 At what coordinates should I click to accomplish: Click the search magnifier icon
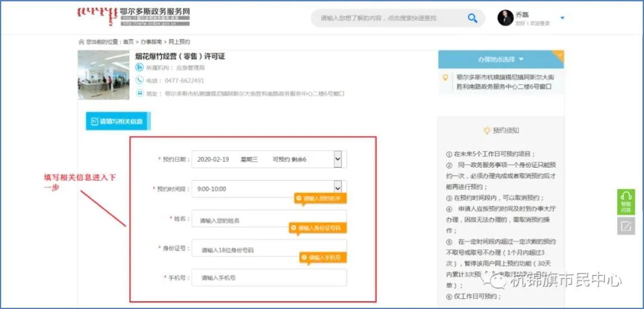pos(472,18)
